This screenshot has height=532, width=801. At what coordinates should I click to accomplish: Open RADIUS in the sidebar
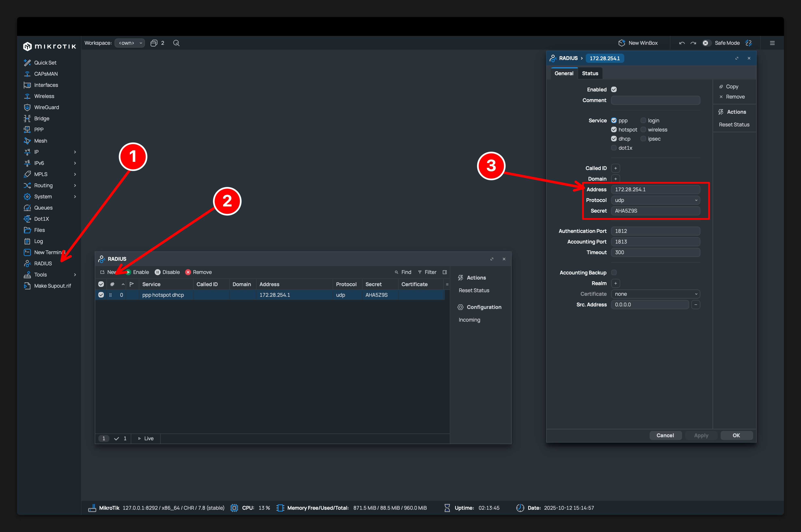point(43,263)
